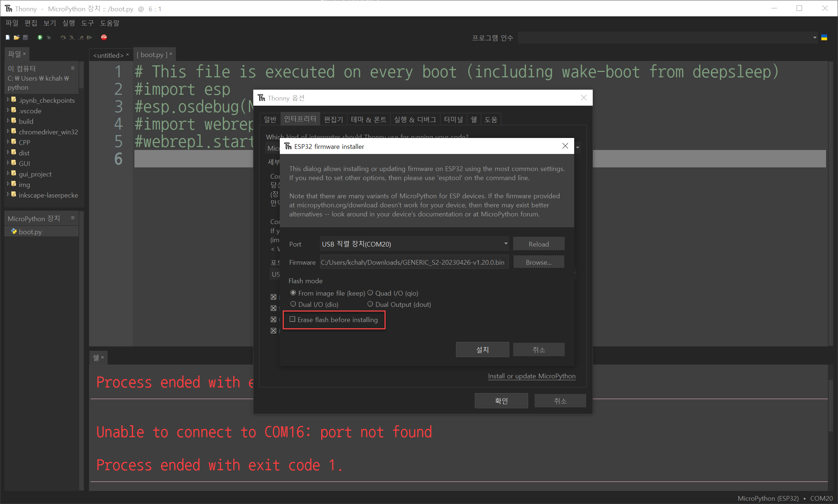Click the Ukraine flag icon

click(824, 37)
